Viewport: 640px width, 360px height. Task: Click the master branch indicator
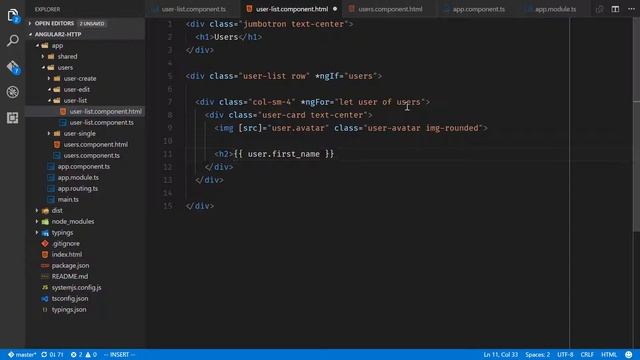click(x=22, y=355)
